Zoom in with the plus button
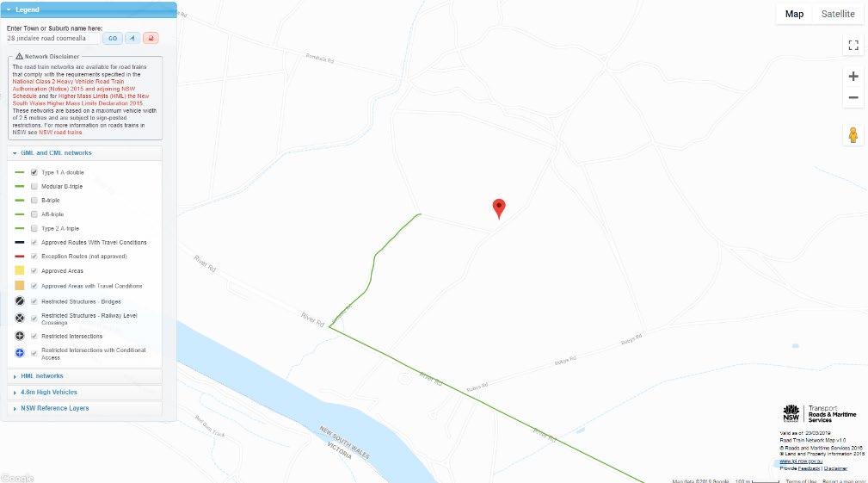The height and width of the screenshot is (483, 868). coord(853,77)
